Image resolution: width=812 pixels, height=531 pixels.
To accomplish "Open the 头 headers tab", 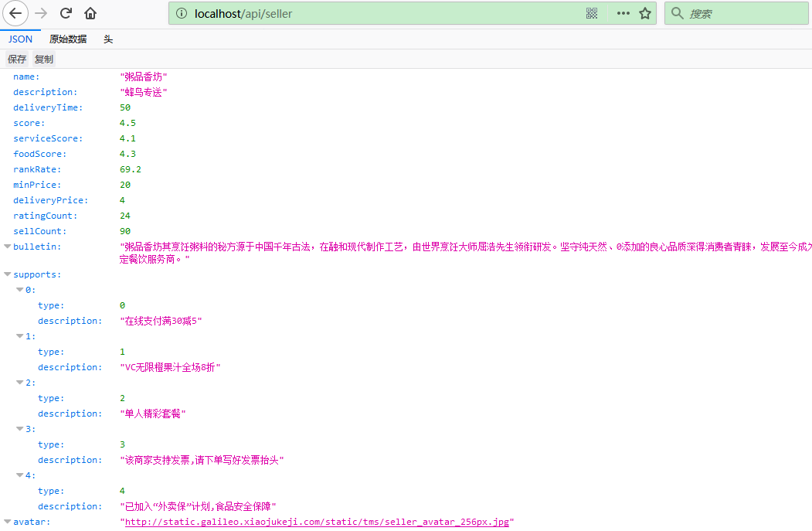I will 108,39.
